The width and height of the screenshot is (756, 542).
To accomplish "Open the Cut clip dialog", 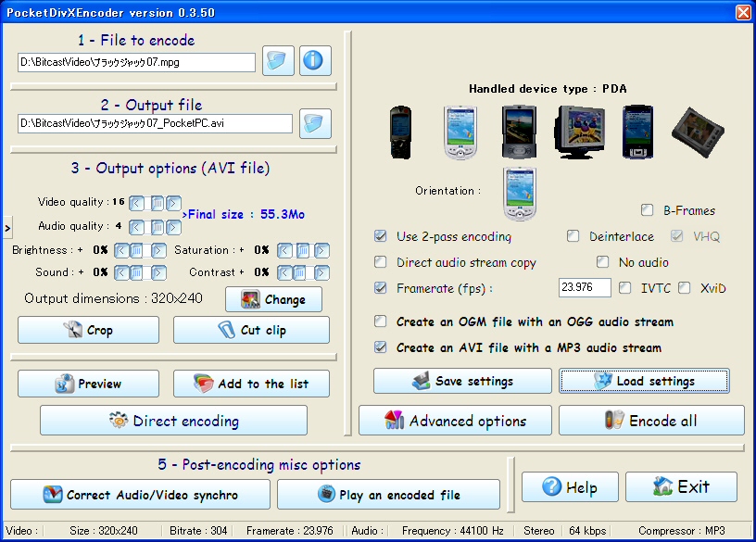I will 252,330.
